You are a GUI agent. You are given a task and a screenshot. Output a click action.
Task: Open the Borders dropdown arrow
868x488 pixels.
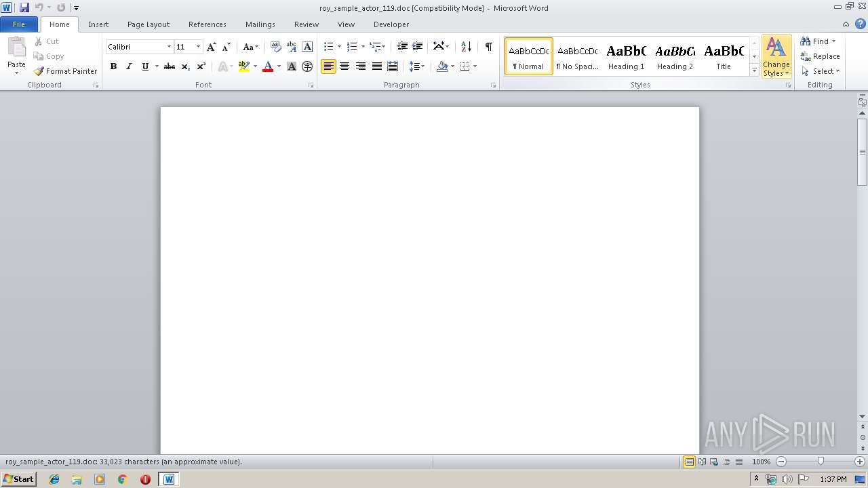475,66
